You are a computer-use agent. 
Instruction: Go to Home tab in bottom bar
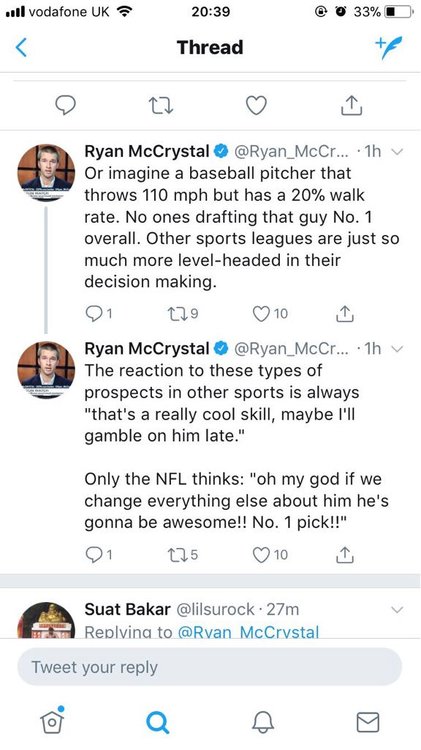pos(52,719)
